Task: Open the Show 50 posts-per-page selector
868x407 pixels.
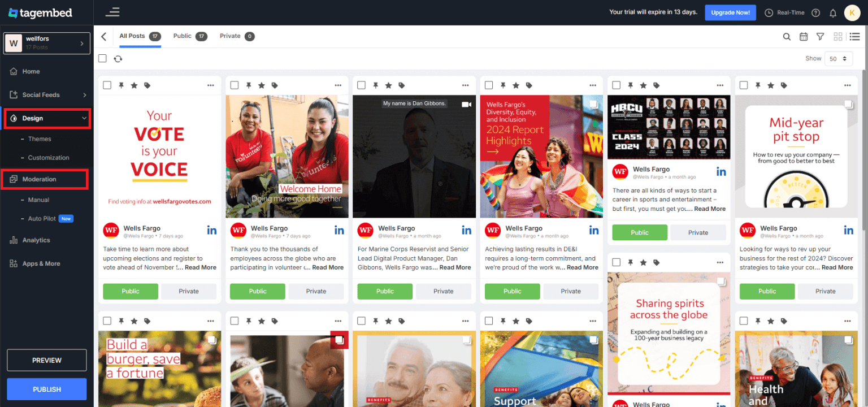Action: tap(839, 58)
